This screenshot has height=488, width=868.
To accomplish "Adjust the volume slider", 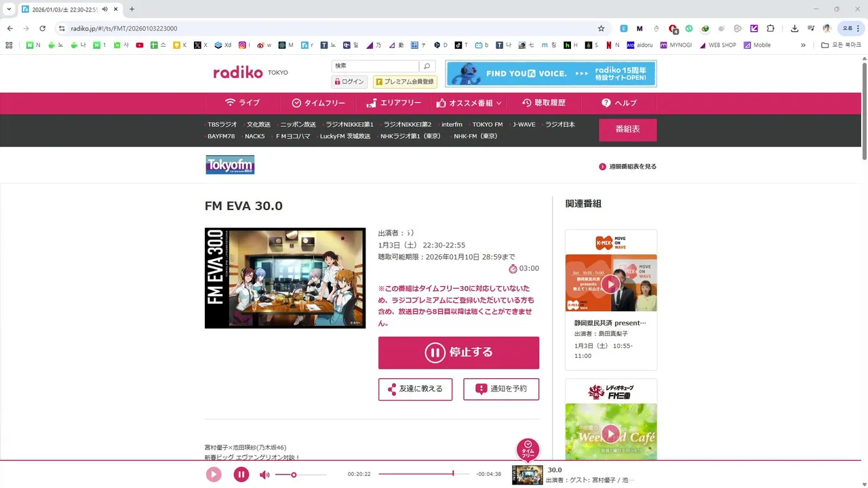I will (x=301, y=474).
